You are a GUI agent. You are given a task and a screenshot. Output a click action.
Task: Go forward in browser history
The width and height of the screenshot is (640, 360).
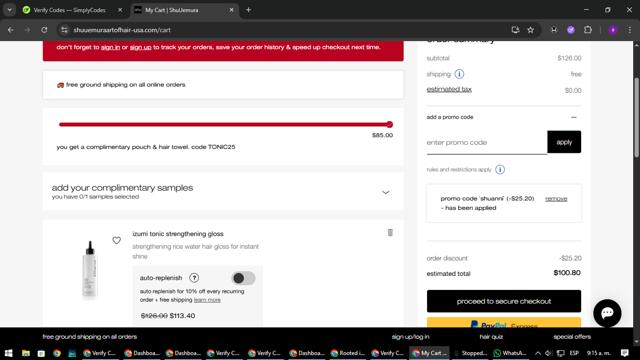[x=27, y=30]
